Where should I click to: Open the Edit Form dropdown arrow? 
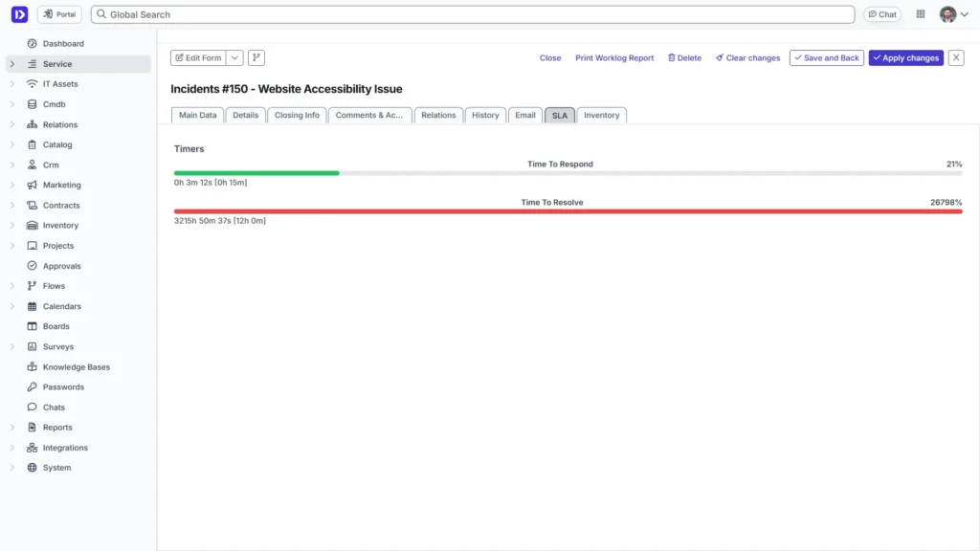[235, 57]
